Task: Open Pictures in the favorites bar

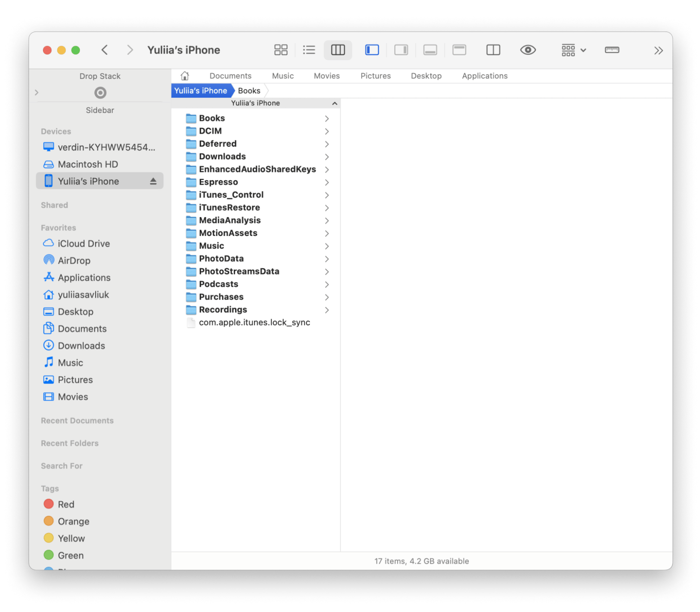Action: [x=376, y=76]
